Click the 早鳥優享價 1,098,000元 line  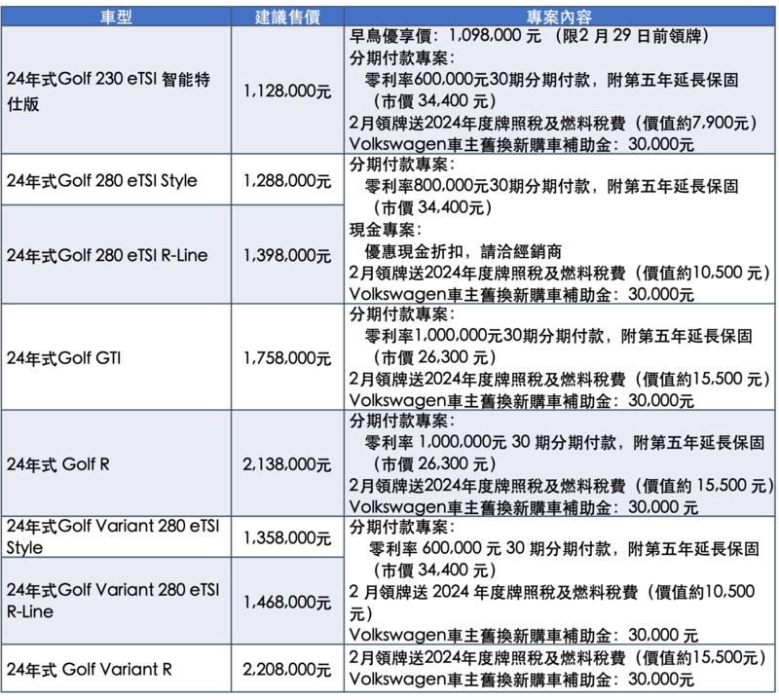[x=534, y=36]
